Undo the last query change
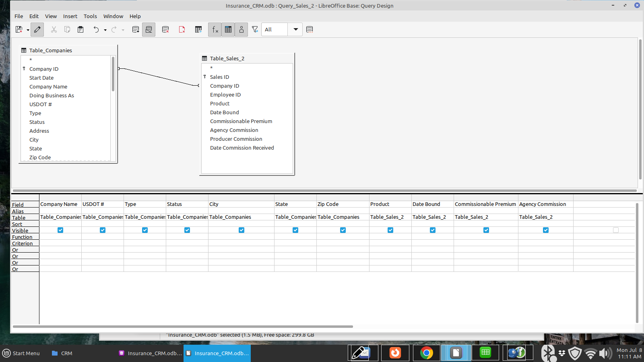Viewport: 644px width, 362px height. coord(96,29)
